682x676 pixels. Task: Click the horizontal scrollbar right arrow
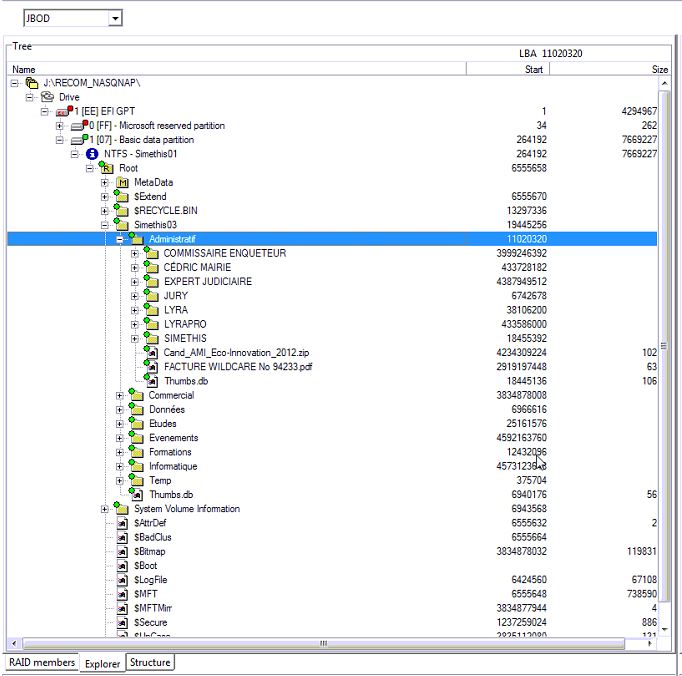pyautogui.click(x=650, y=643)
